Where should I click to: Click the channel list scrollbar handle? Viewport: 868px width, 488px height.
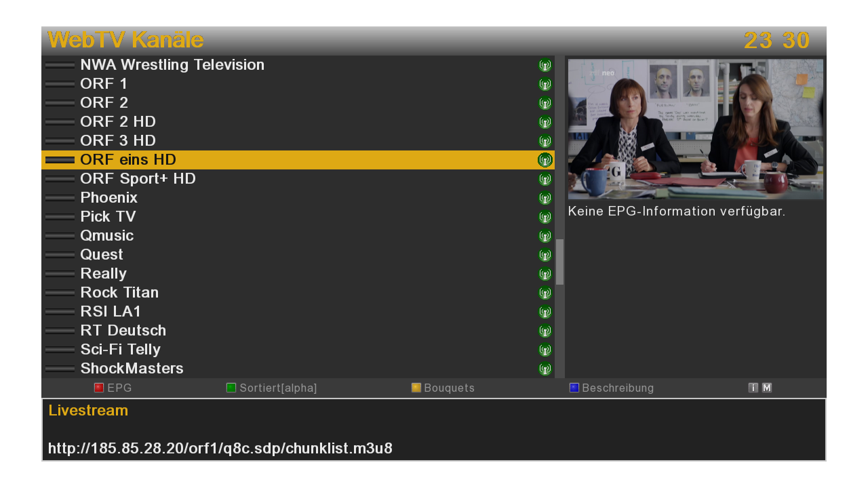559,262
